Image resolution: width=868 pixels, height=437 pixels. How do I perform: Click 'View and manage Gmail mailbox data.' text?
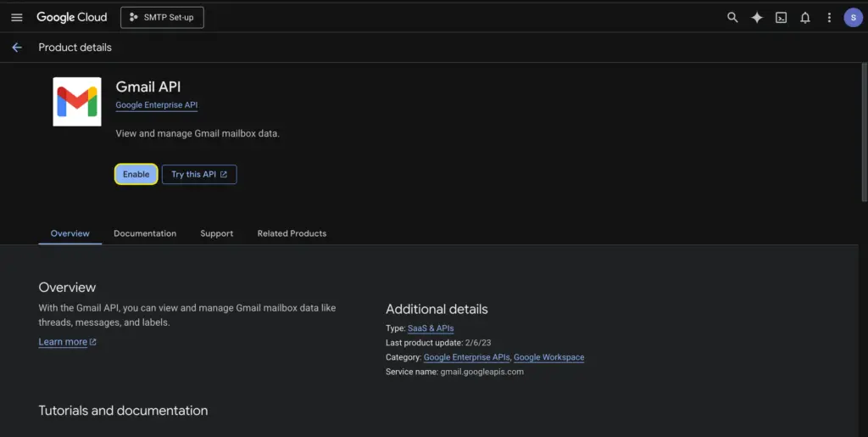click(198, 133)
